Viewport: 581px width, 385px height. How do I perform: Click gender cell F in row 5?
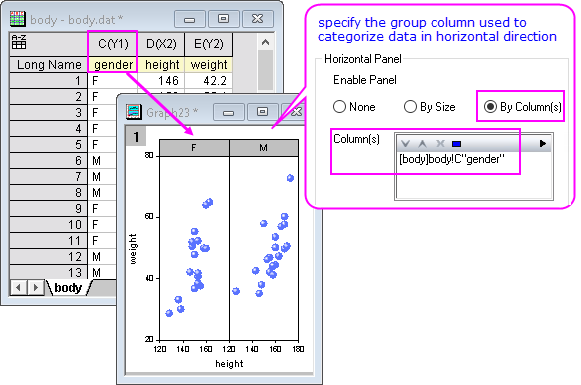point(103,145)
